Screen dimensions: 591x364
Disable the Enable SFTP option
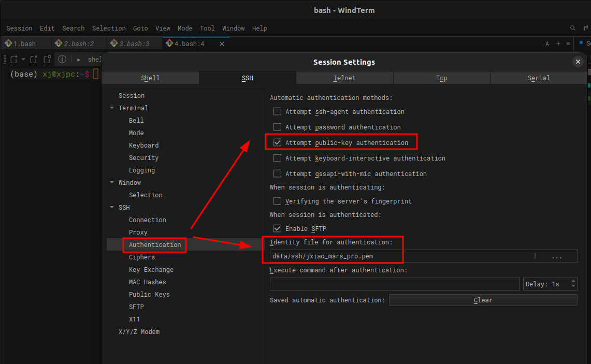coord(277,228)
